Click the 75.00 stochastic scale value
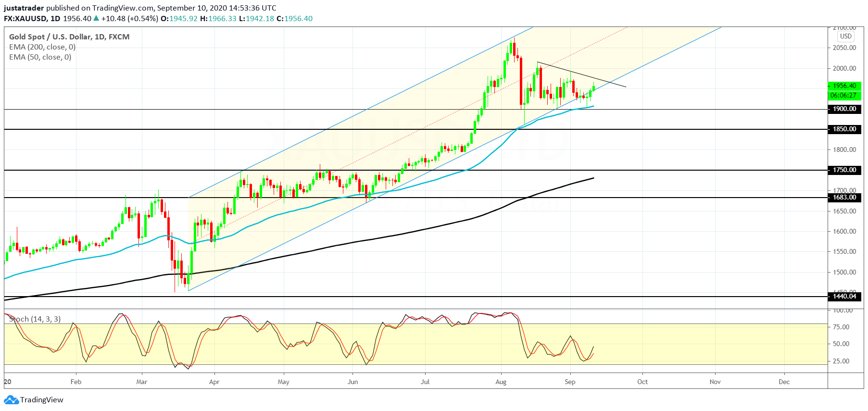The width and height of the screenshot is (868, 411). click(841, 327)
